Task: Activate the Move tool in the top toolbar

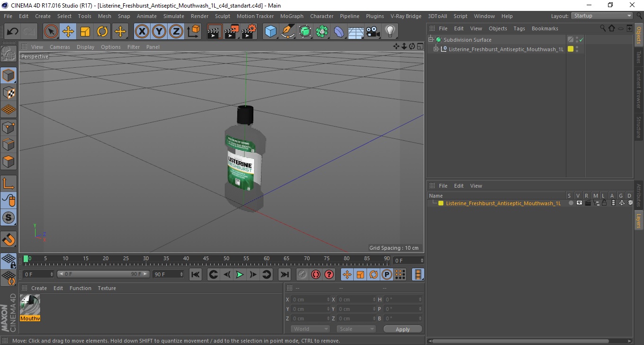Action: 68,32
